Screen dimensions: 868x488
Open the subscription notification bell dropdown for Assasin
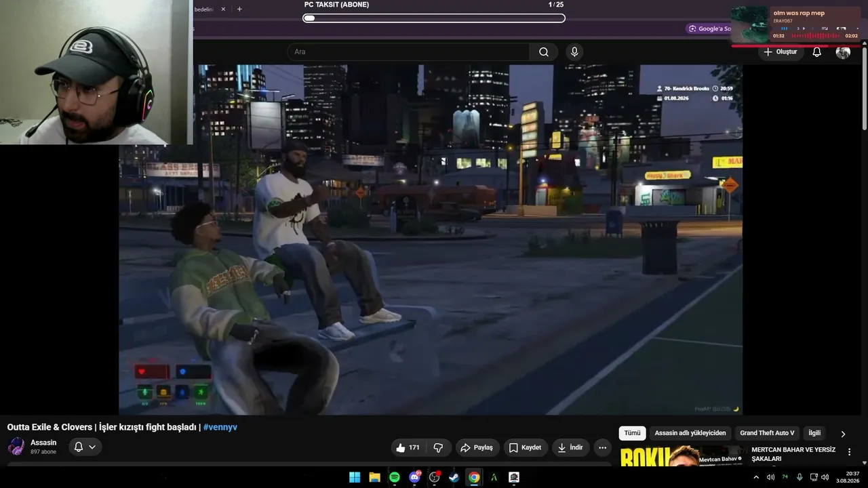tap(85, 447)
